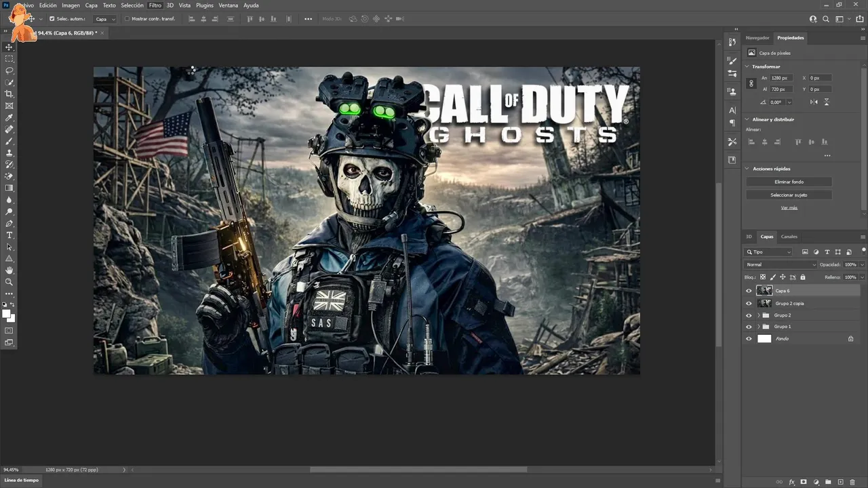Create a new layer
The width and height of the screenshot is (868, 488).
[x=841, y=482]
